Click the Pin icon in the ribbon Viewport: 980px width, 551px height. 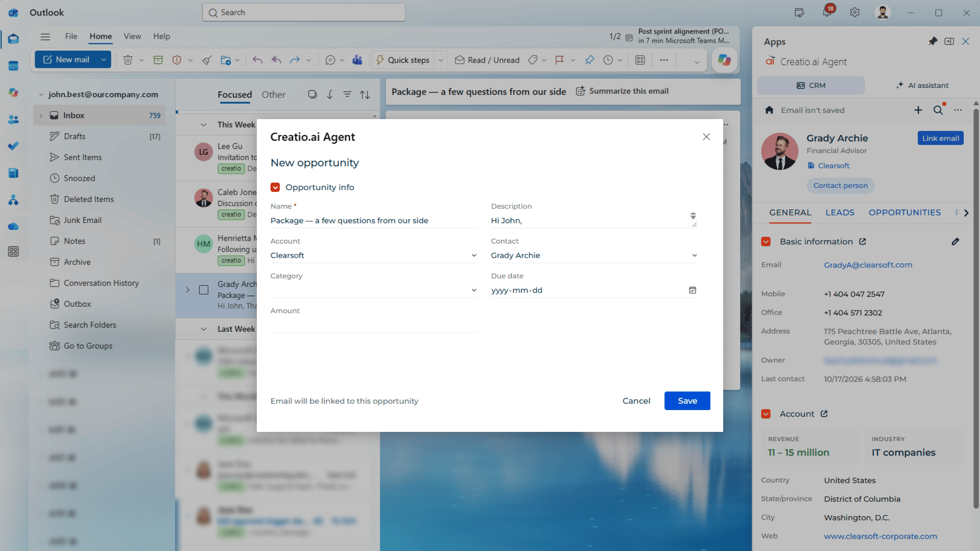click(589, 60)
